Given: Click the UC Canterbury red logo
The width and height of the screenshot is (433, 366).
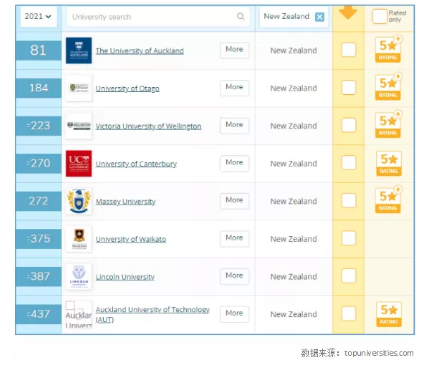Looking at the screenshot, I should click(x=79, y=163).
